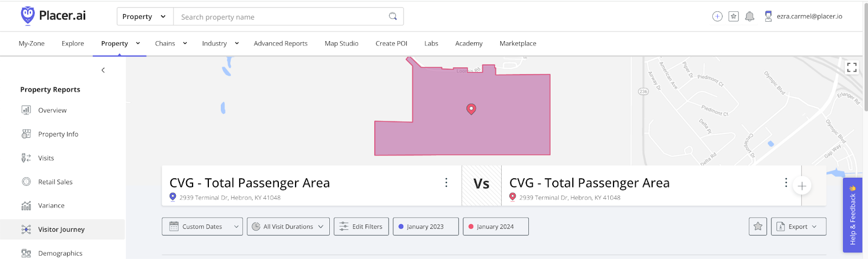Collapse the sidebar with the left chevron
The height and width of the screenshot is (259, 868).
(103, 70)
